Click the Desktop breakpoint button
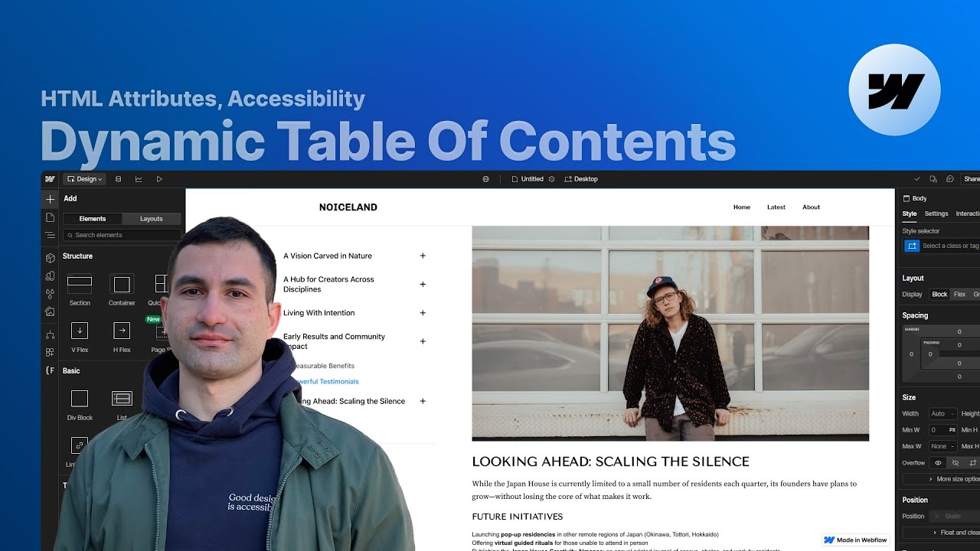 [581, 179]
